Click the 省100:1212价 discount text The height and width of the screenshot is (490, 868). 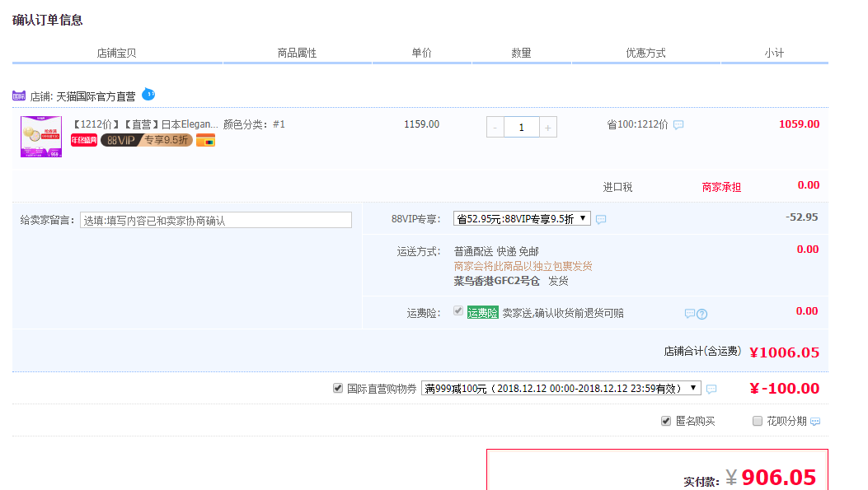pos(637,124)
